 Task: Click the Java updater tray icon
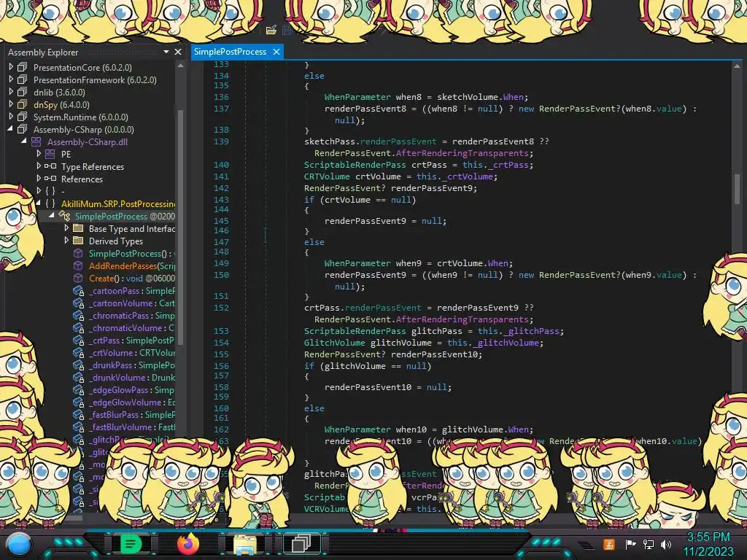click(x=608, y=544)
